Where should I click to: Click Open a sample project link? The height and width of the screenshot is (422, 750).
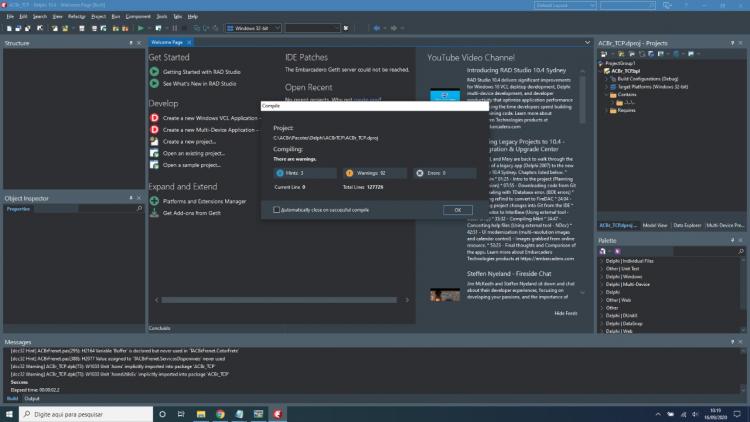coord(192,165)
